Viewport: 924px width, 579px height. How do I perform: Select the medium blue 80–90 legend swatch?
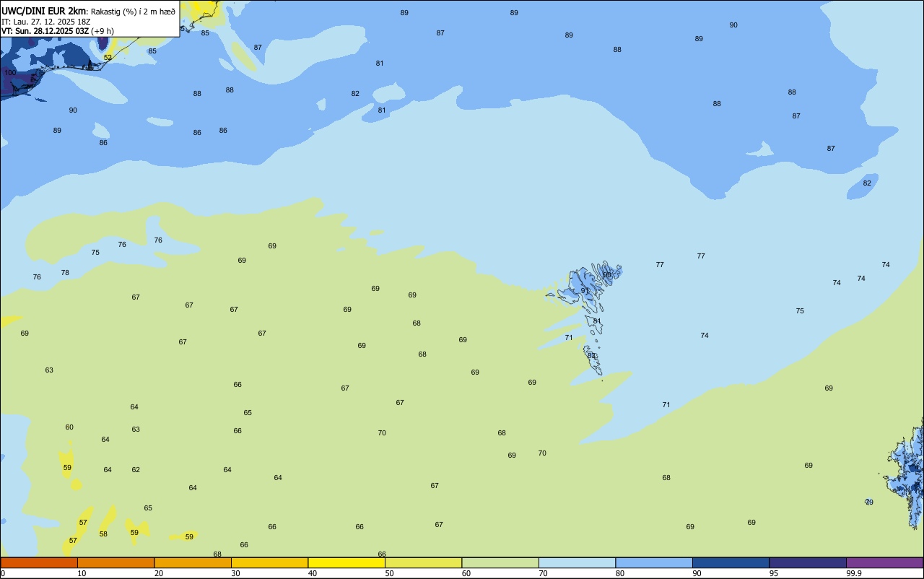(x=654, y=562)
